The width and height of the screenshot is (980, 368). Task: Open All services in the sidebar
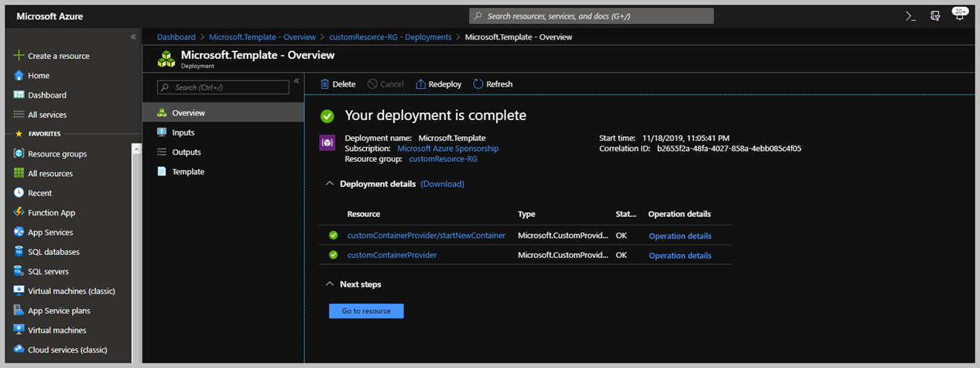tap(47, 115)
